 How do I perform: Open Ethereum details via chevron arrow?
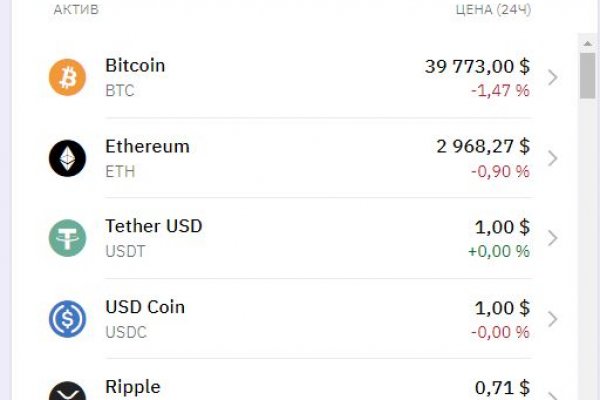point(553,158)
